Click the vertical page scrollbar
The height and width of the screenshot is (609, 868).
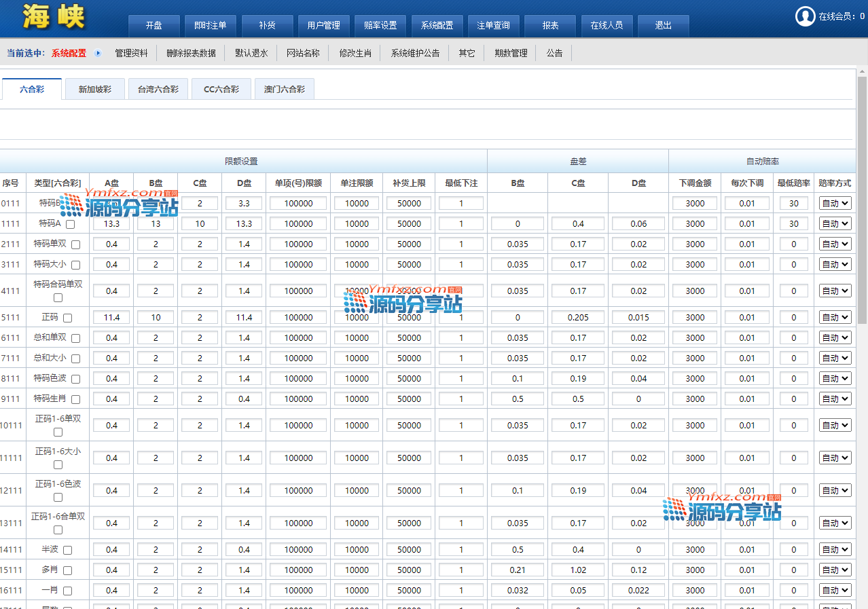coord(862,272)
